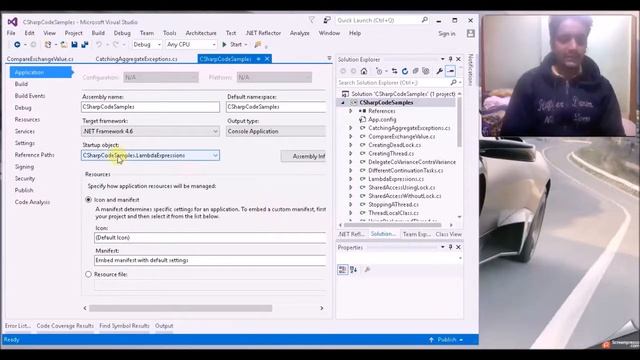
Task: Select the Icon and manifest radio button
Action: point(88,200)
